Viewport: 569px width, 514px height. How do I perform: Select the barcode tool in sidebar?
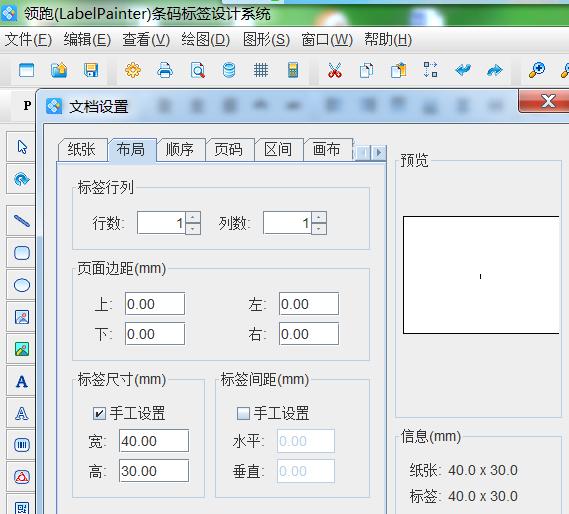[x=21, y=445]
